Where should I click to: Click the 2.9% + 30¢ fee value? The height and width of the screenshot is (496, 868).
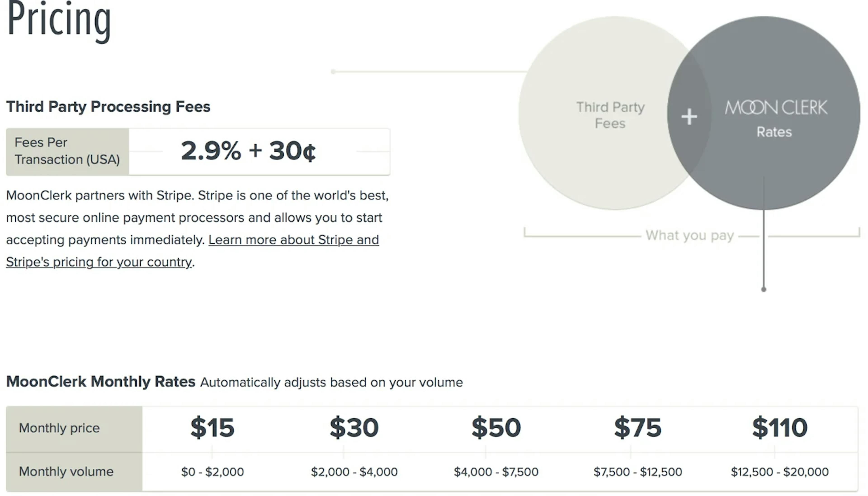pos(248,151)
